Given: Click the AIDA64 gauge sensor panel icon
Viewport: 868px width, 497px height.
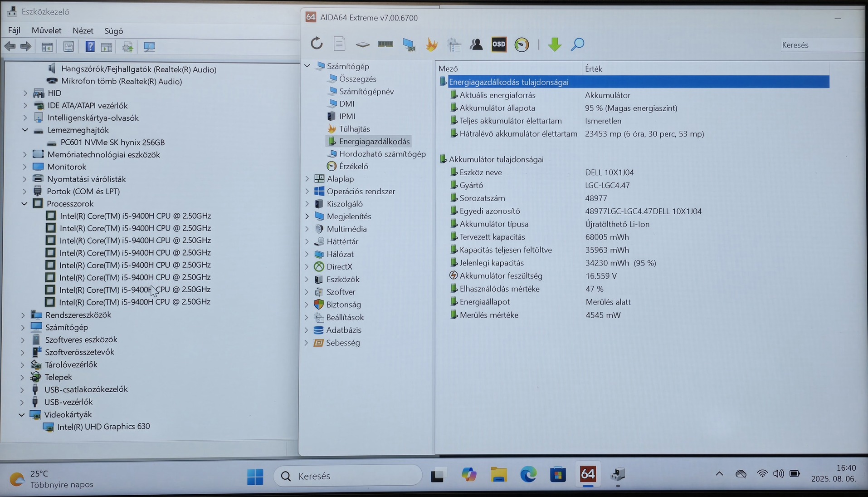Looking at the screenshot, I should pos(522,44).
